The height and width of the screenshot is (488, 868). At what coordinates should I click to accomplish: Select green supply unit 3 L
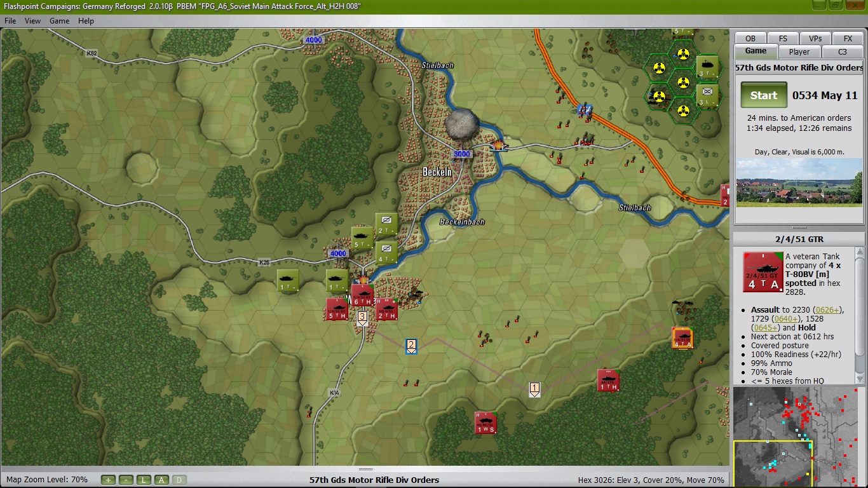pos(707,95)
